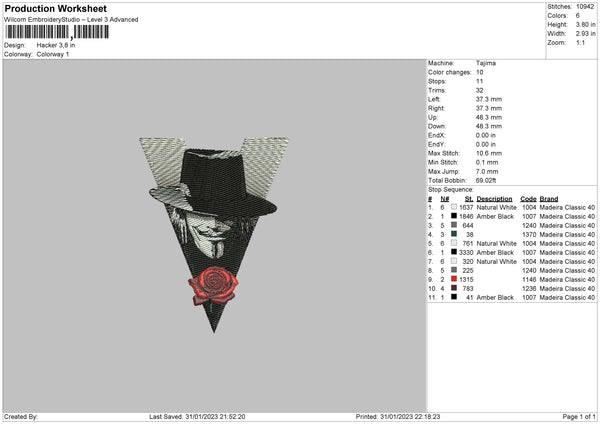Click stitch count 3330 in stop row 6
Image resolution: width=600 pixels, height=424 pixels.
coord(466,253)
